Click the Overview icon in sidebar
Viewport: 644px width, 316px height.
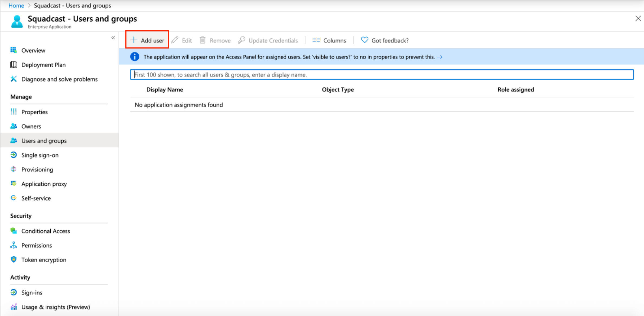pyautogui.click(x=14, y=50)
